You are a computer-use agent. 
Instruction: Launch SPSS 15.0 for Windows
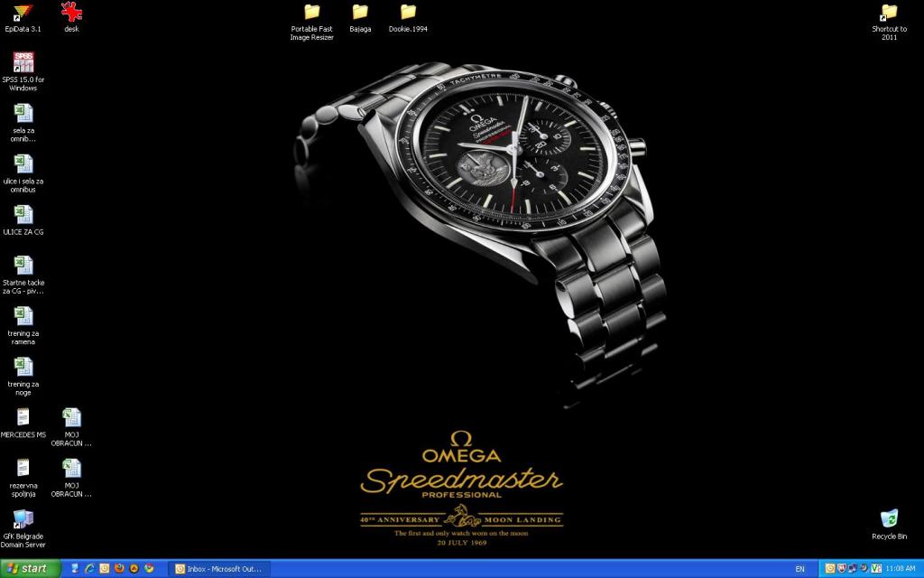tap(23, 63)
